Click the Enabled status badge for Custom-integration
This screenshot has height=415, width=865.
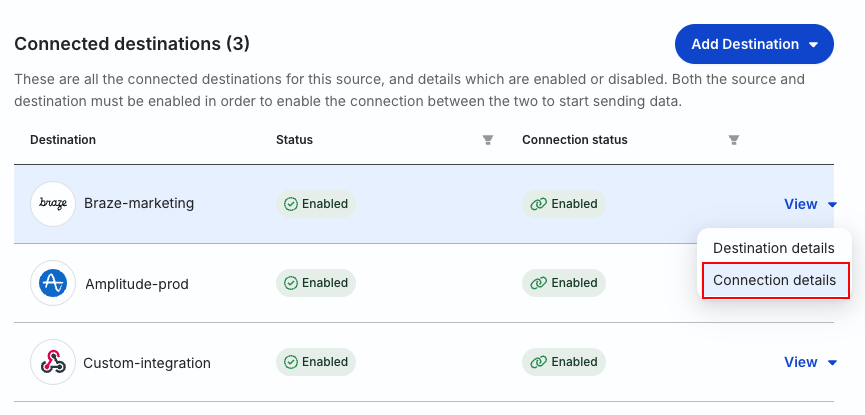316,362
